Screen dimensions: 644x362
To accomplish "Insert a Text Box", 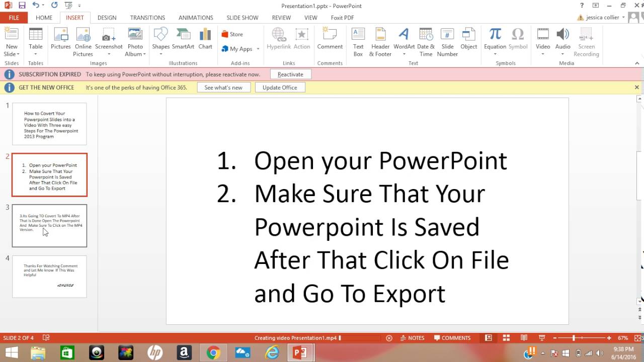I will coord(358,42).
